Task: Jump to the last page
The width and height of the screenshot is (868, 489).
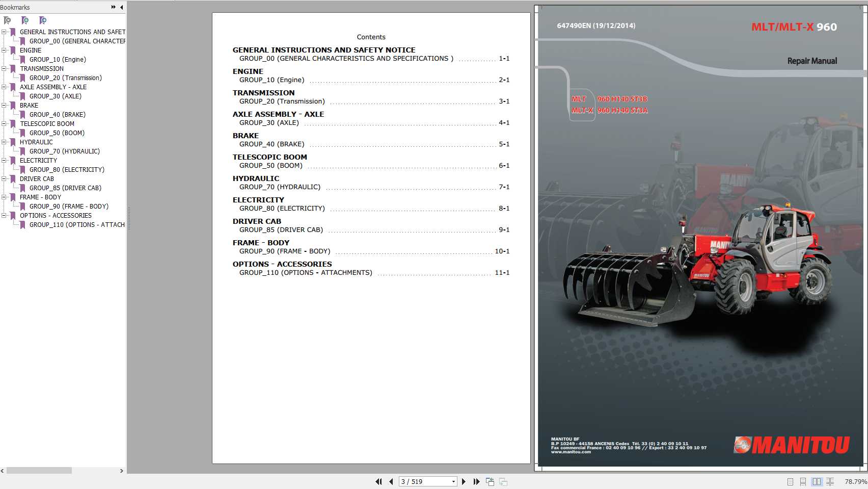Action: [476, 481]
